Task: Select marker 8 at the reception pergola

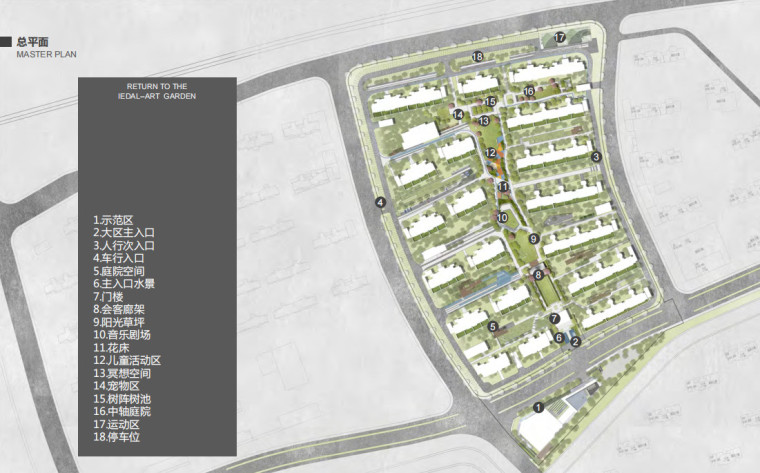Action: click(538, 275)
